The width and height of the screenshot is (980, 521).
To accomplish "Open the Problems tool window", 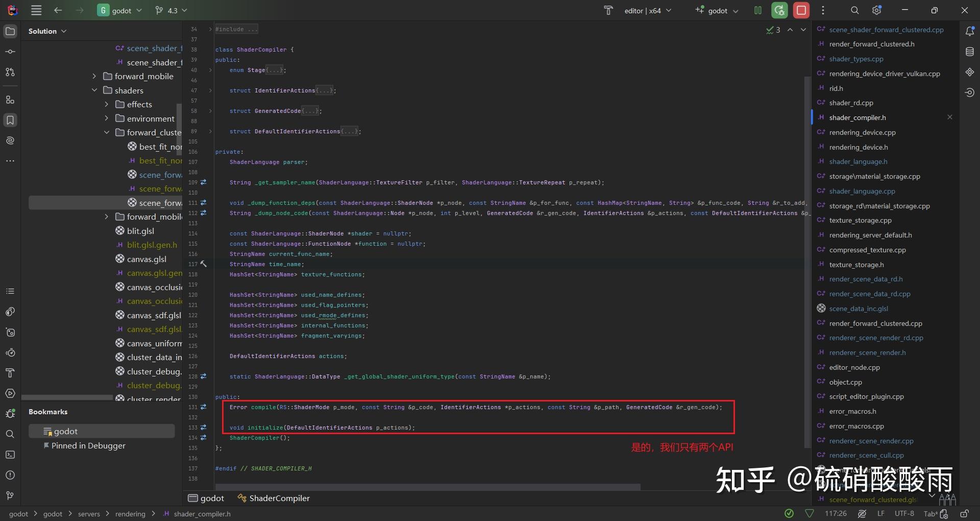I will [x=10, y=475].
